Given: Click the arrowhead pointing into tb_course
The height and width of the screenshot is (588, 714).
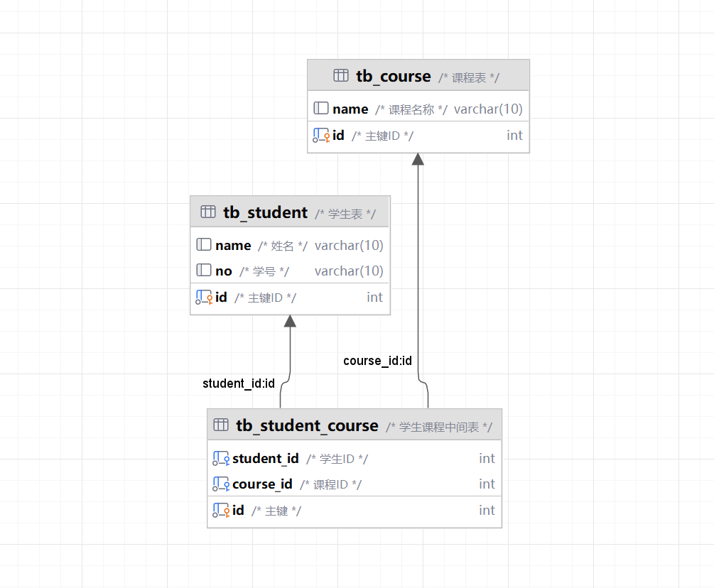Looking at the screenshot, I should click(x=418, y=159).
